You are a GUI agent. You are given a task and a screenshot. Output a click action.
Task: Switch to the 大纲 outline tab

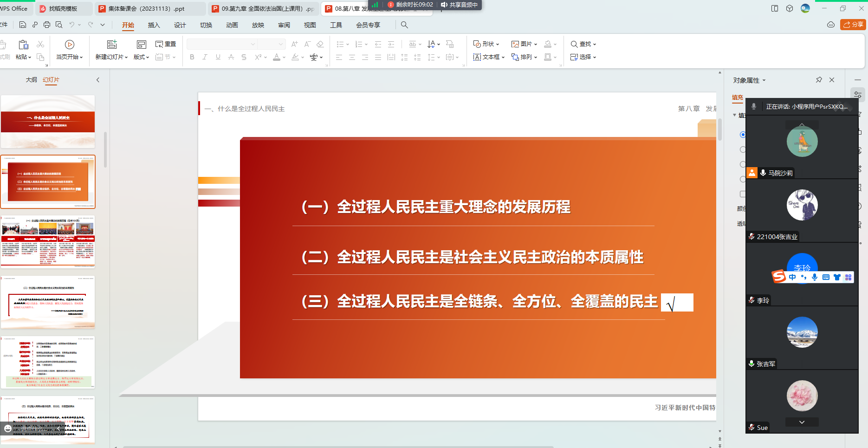31,80
